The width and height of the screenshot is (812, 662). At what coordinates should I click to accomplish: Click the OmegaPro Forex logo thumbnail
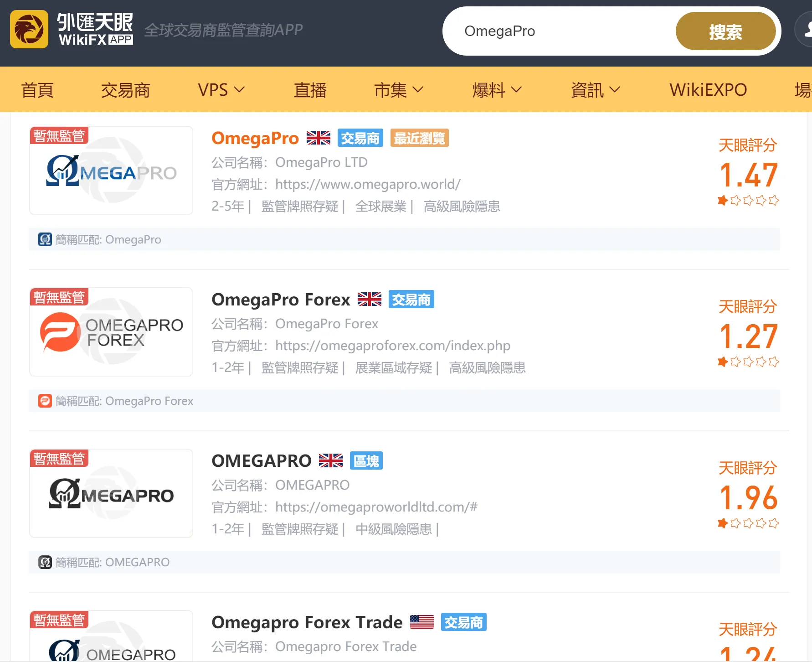click(x=111, y=332)
